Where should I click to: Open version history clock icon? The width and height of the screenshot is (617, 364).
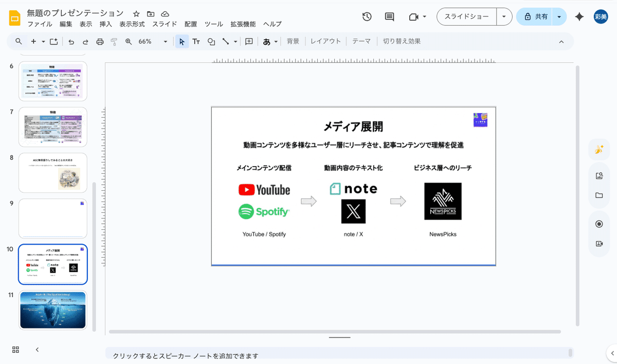click(x=367, y=16)
